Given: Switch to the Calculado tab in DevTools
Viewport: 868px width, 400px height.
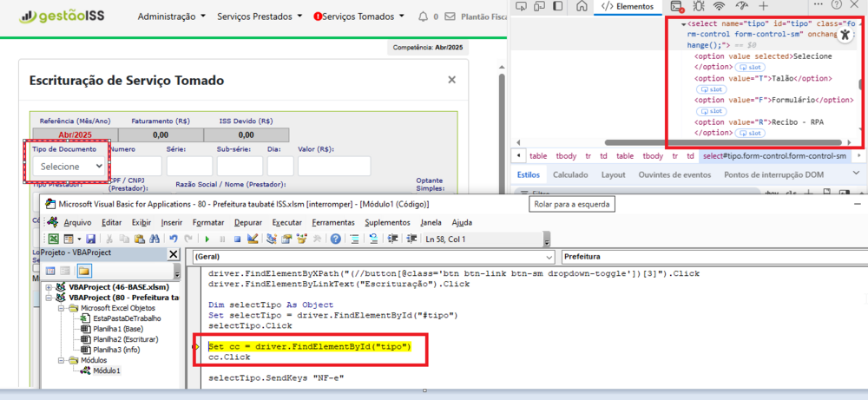Looking at the screenshot, I should (x=569, y=174).
